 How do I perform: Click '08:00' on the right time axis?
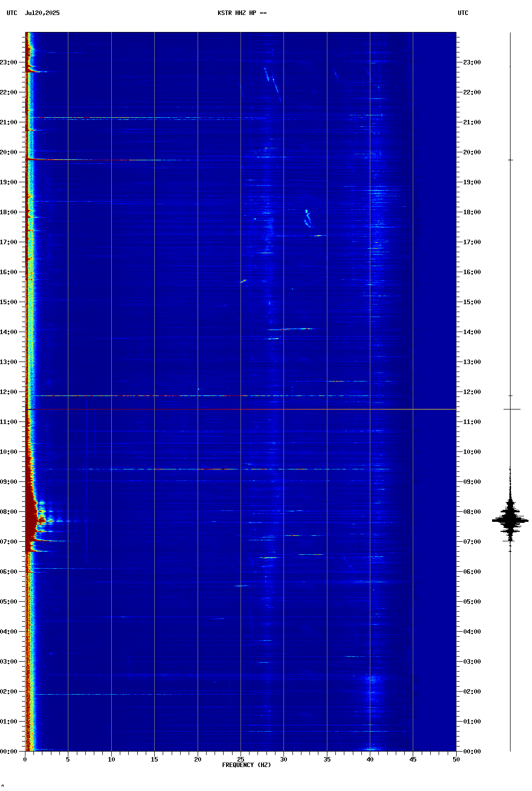pyautogui.click(x=472, y=512)
